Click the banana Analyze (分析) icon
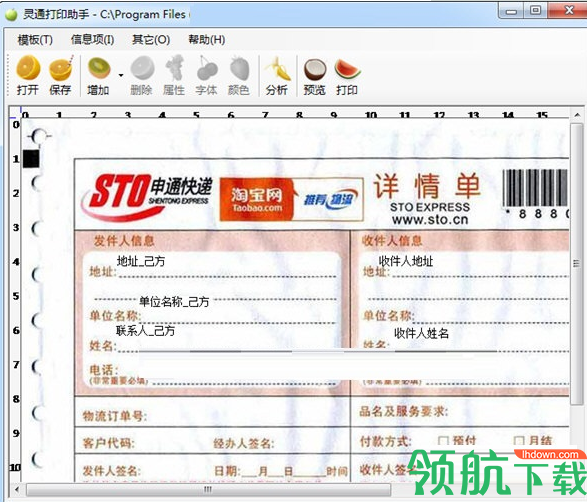 coord(277,68)
